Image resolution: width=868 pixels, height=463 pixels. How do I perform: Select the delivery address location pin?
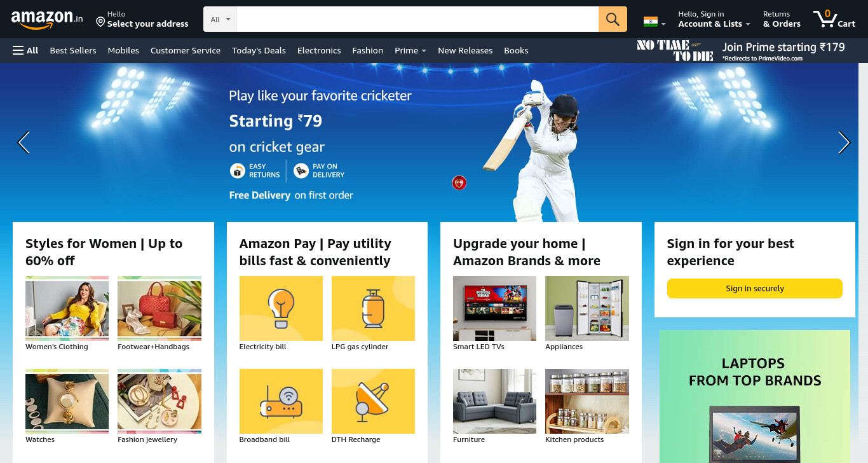[100, 22]
